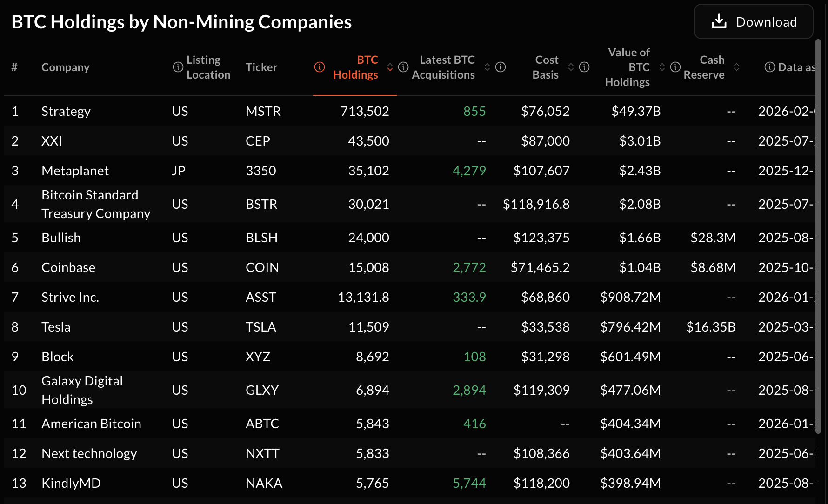The image size is (828, 504).
Task: Click the Tesla company row name
Action: (56, 327)
